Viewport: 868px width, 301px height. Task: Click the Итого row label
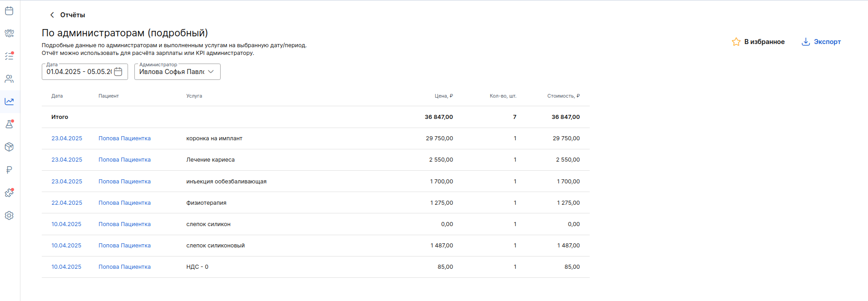(x=59, y=117)
